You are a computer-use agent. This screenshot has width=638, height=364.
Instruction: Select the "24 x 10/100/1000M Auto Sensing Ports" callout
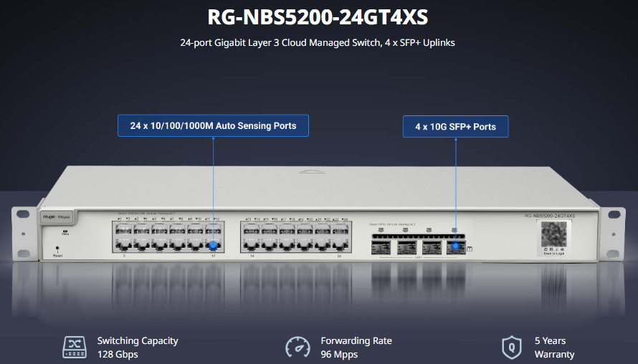point(213,125)
